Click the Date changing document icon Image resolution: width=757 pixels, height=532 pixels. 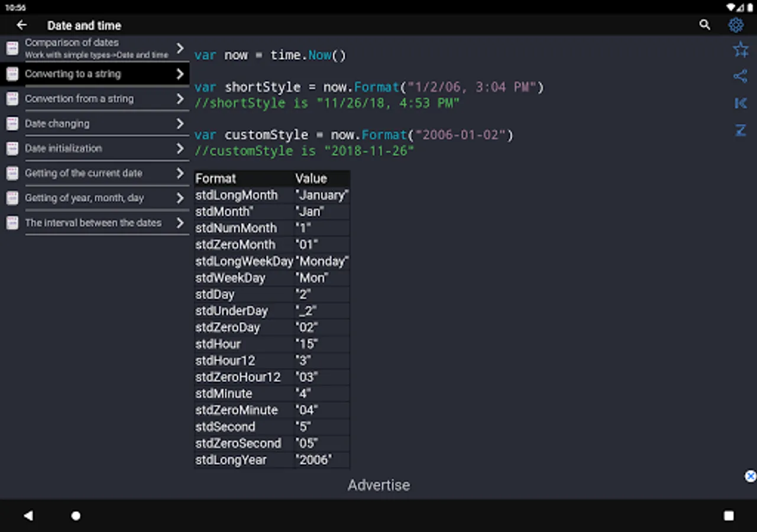pyautogui.click(x=12, y=124)
